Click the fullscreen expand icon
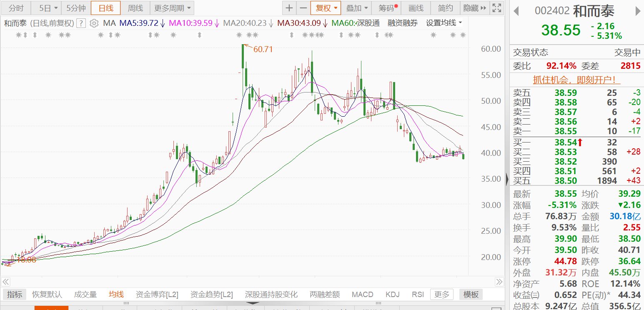The height and width of the screenshot is (310, 644). 496,8
